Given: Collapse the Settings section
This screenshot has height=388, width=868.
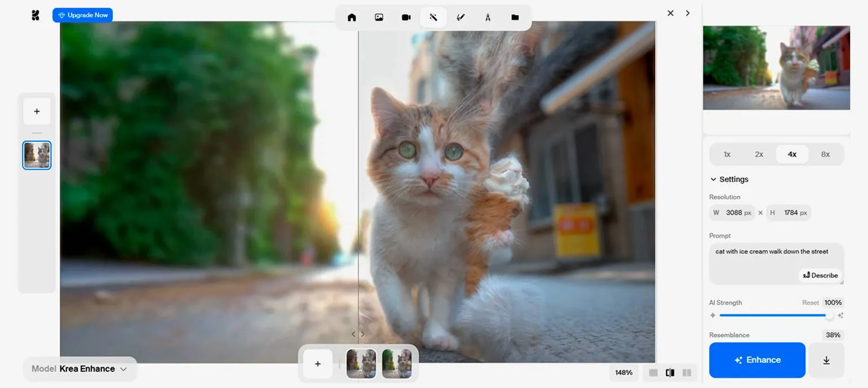Looking at the screenshot, I should pos(729,179).
